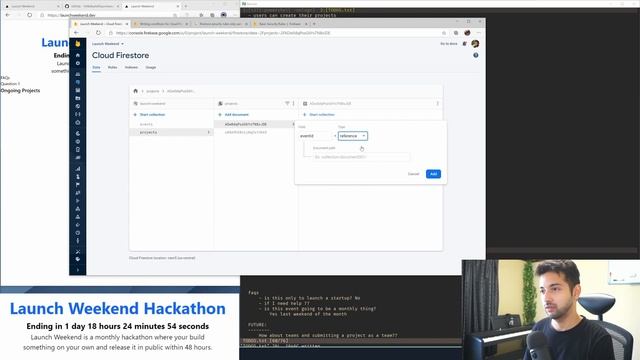Click projects in the breadcrumb path

point(153,91)
